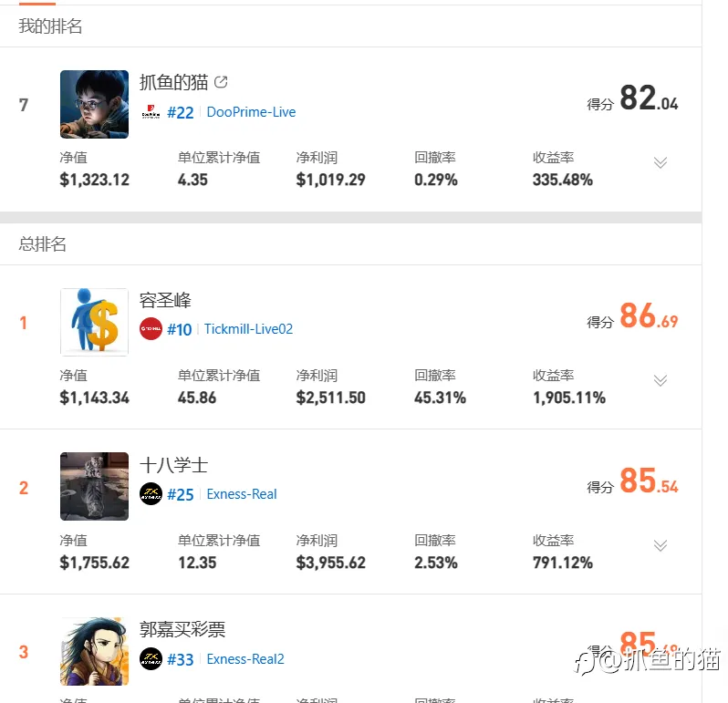Expand details for 抓鱼的猫 ranking row
Image resolution: width=728 pixels, height=703 pixels.
[660, 162]
